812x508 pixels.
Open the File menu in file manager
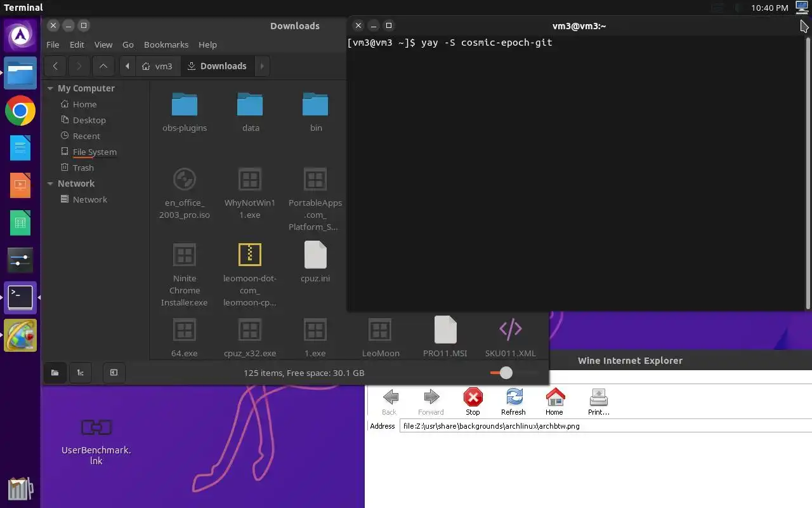click(x=53, y=44)
